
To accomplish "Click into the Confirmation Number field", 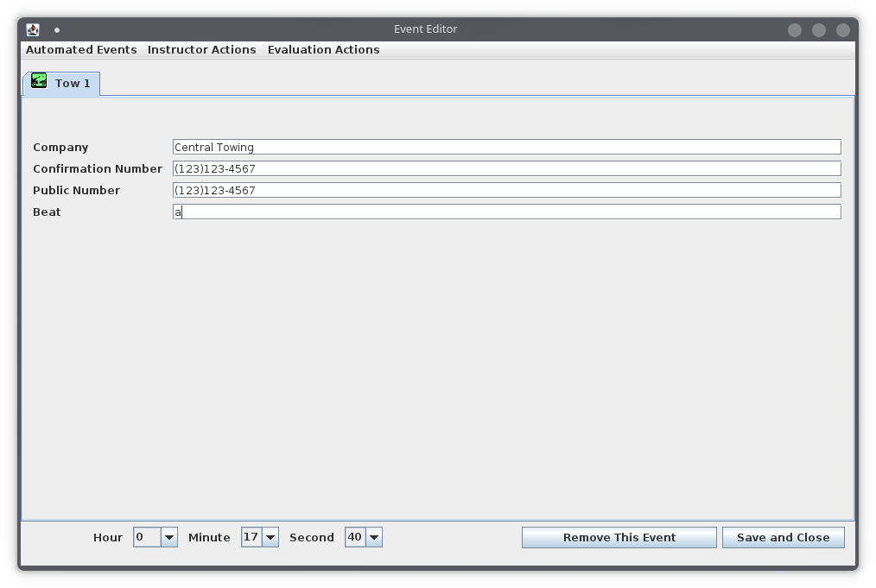I will pyautogui.click(x=507, y=168).
